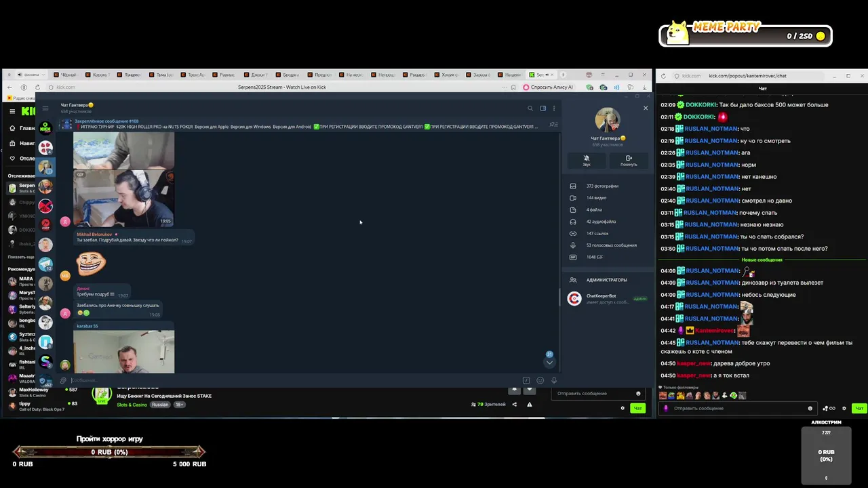Open the popout chat emoji picker icon
Screen dimensions: 868x488
coord(810,408)
